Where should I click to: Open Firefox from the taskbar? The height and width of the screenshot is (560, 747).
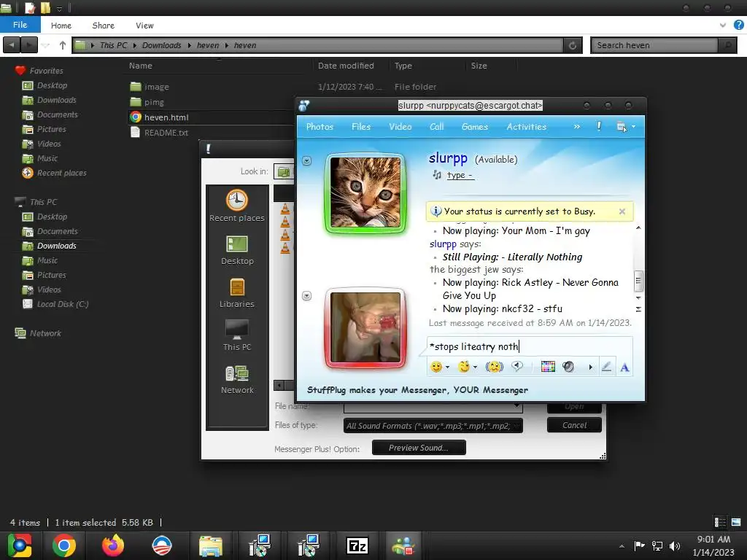click(113, 545)
